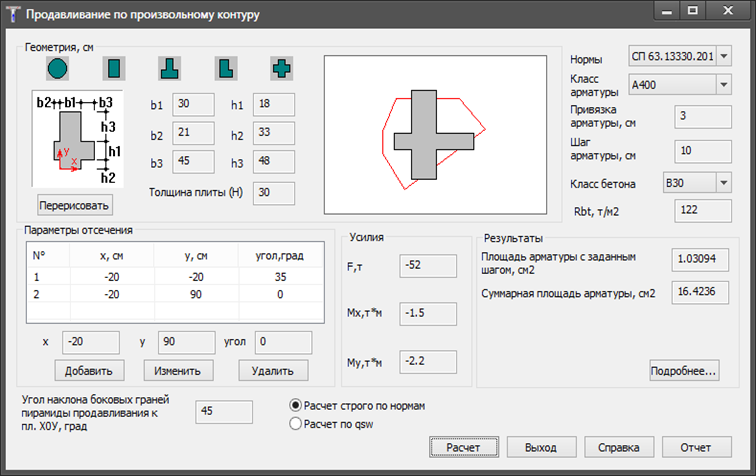
Task: Click the Удалить button
Action: click(273, 370)
